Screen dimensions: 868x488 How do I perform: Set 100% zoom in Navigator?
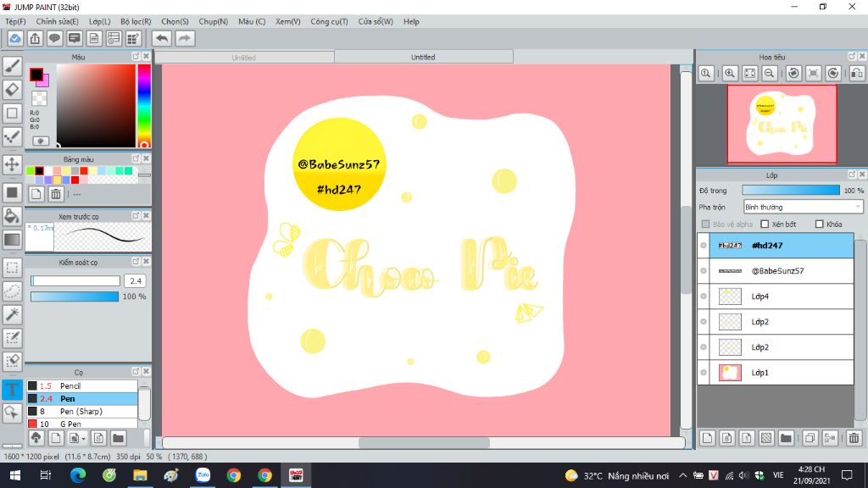pos(706,73)
